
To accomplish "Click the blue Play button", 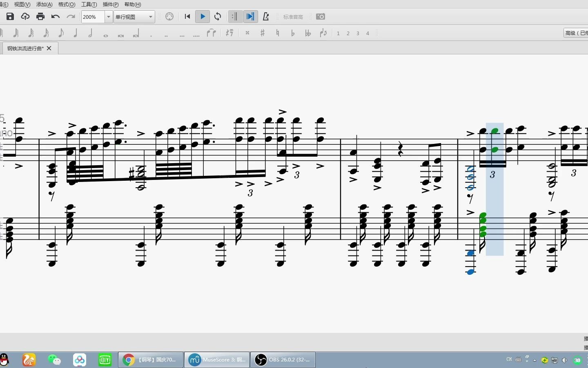I will 203,17.
